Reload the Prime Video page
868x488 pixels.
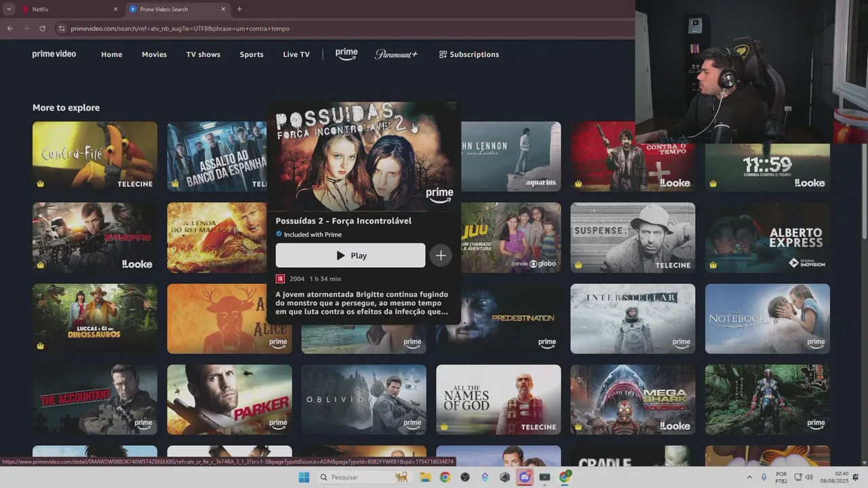42,28
